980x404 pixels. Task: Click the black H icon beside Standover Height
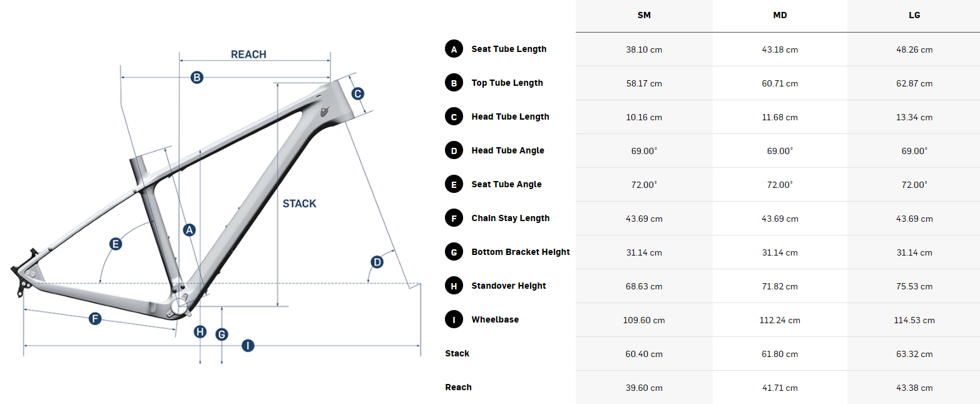(x=454, y=286)
